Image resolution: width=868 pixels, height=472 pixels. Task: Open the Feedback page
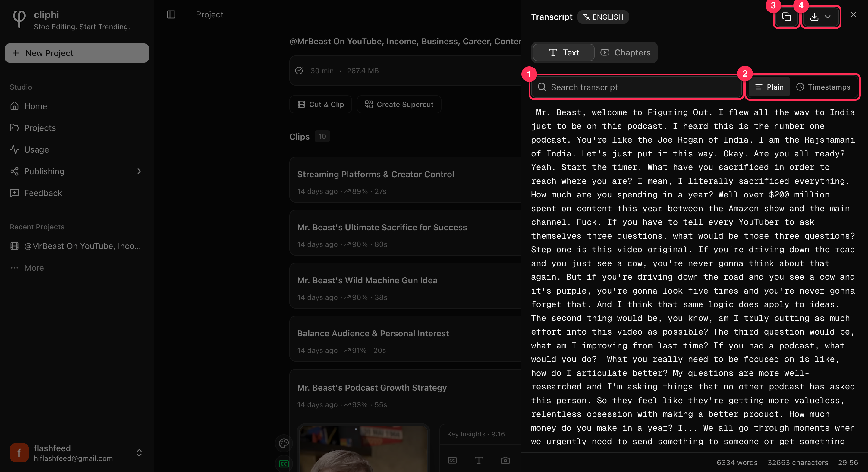[77, 193]
